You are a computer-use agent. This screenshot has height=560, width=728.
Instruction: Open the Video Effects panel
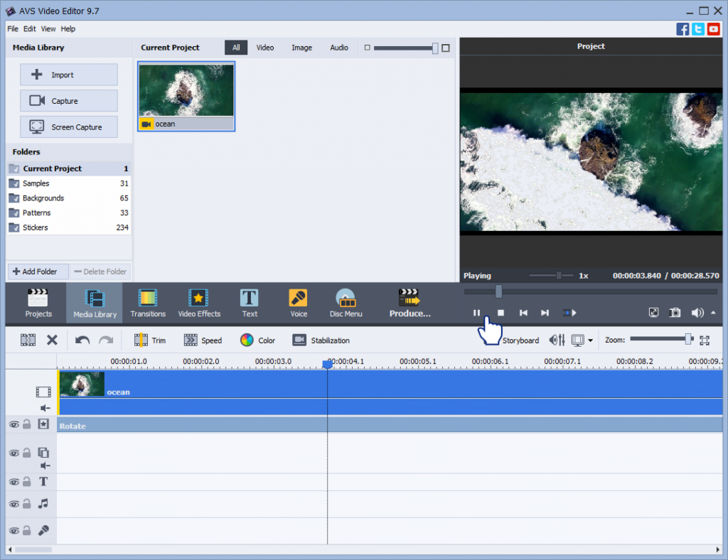click(199, 303)
